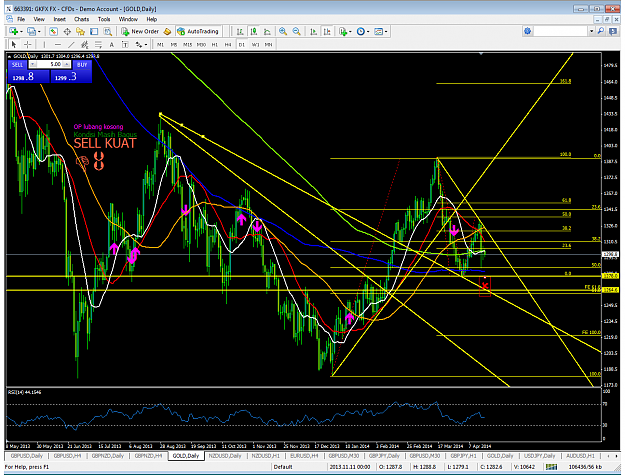Image resolution: width=625 pixels, height=475 pixels.
Task: Select the M15 timeframe
Action: (x=187, y=45)
